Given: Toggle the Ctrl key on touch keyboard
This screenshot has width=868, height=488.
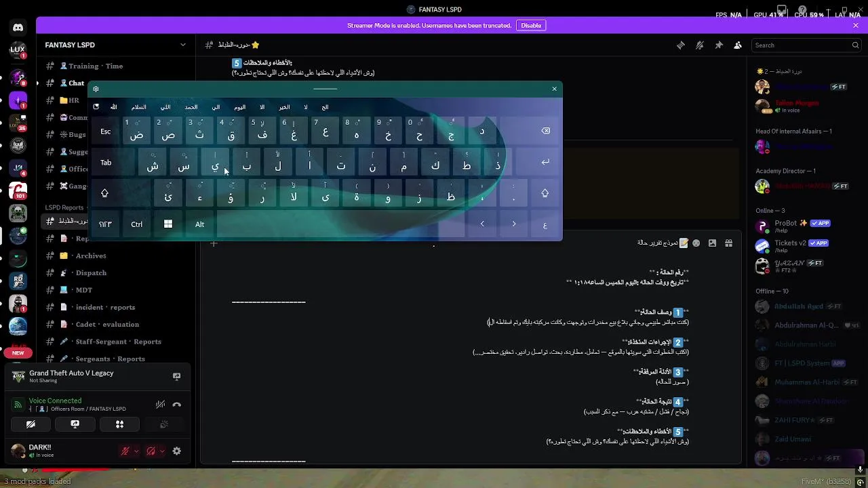Looking at the screenshot, I should (x=136, y=224).
